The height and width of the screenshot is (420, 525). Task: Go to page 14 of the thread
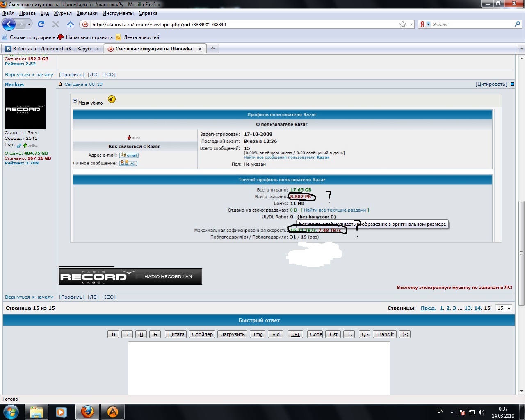click(x=477, y=308)
